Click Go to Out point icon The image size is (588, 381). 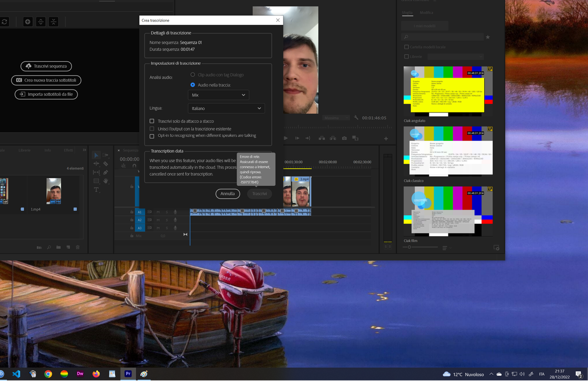[x=308, y=138]
